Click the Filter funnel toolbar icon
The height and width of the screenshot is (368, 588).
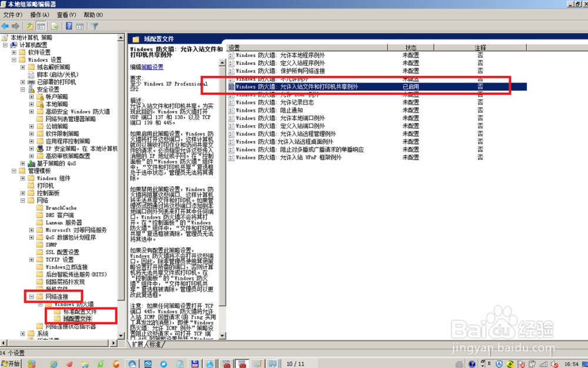[95, 26]
